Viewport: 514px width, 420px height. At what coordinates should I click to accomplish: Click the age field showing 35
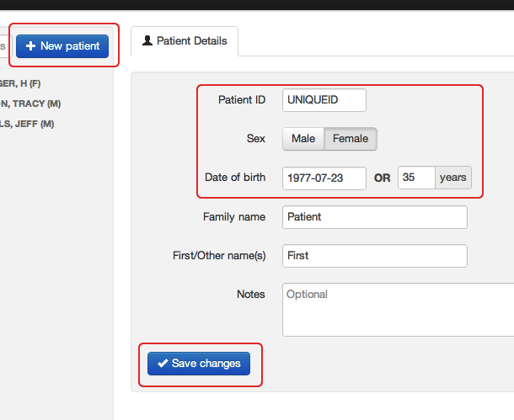(x=415, y=178)
